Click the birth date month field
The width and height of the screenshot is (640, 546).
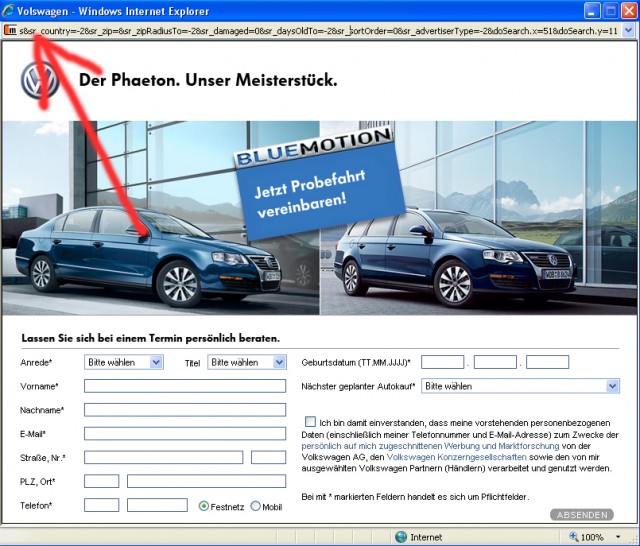[495, 362]
